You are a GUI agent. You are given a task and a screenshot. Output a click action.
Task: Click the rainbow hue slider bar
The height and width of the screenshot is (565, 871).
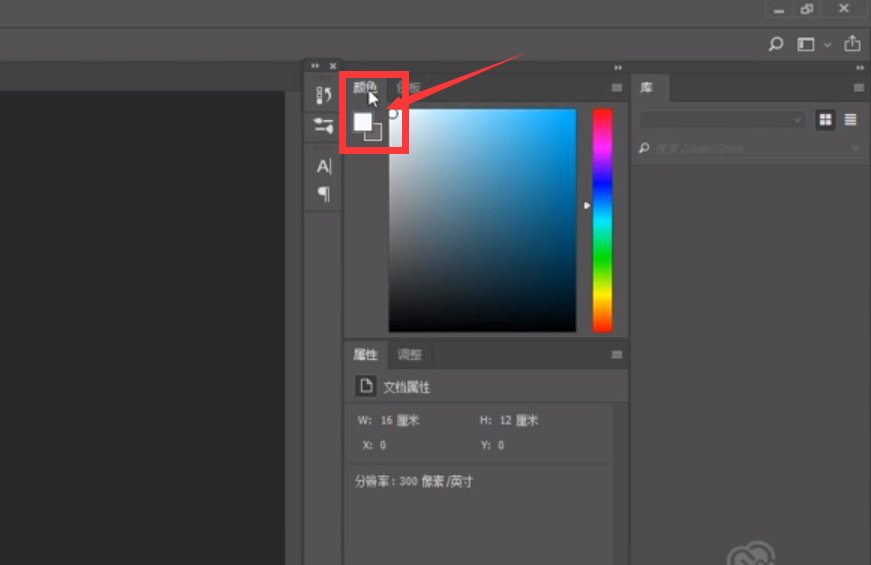pos(602,220)
